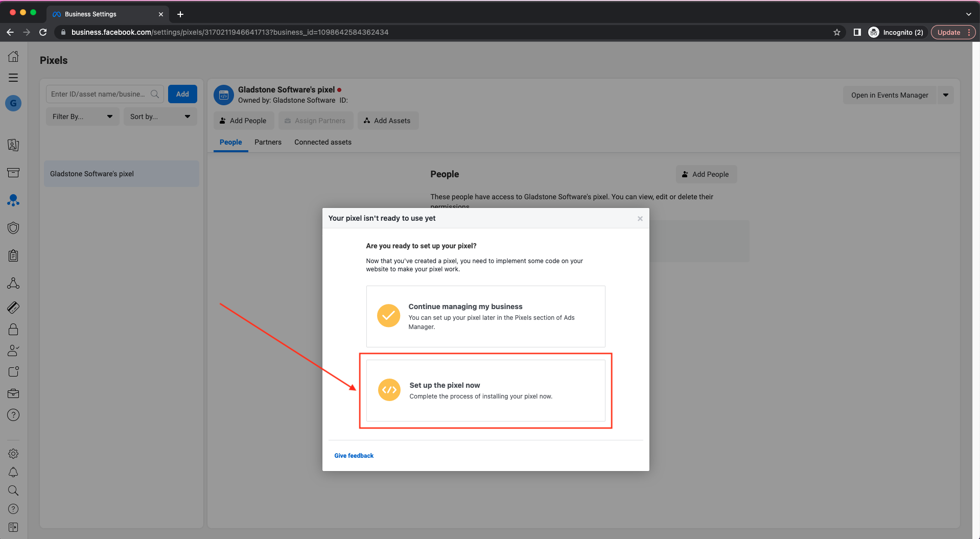Open the Brand Safety shield icon
This screenshot has height=539, width=980.
(x=13, y=228)
